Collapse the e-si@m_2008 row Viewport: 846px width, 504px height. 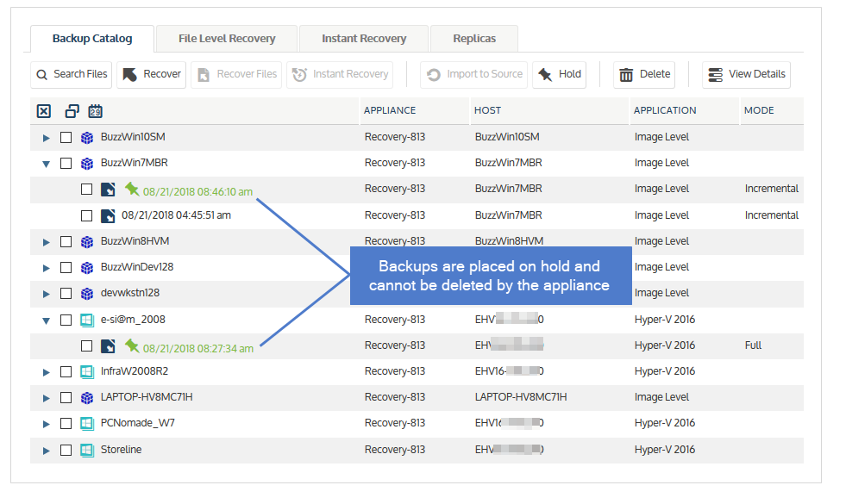[x=47, y=320]
